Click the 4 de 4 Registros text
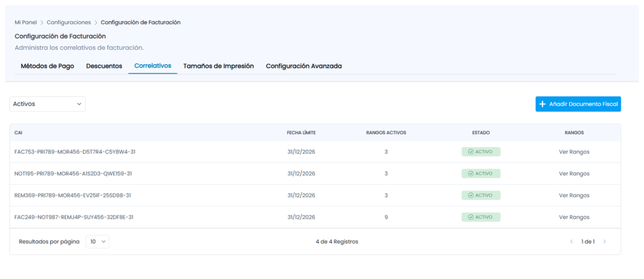644x279 pixels. point(337,242)
